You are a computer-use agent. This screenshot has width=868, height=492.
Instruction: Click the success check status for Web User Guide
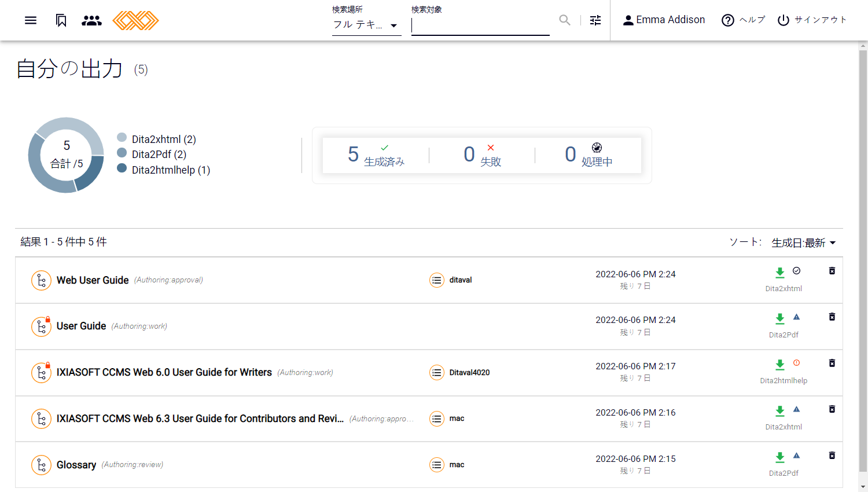797,270
